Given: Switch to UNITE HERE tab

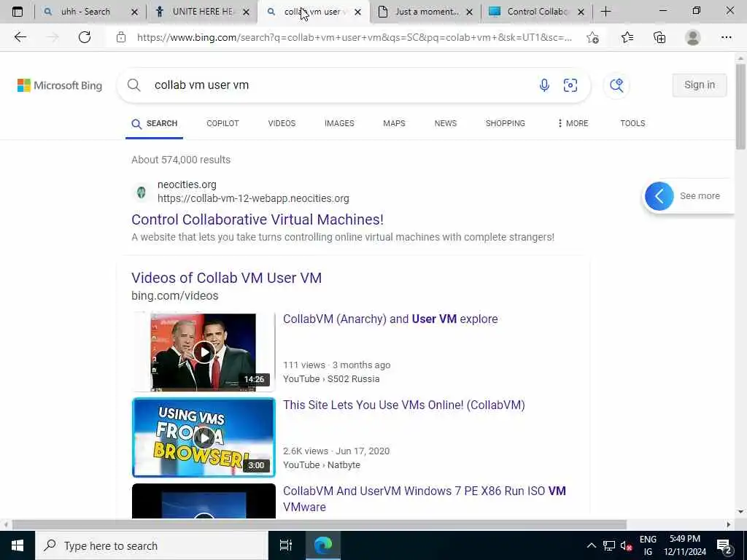Looking at the screenshot, I should (x=201, y=12).
